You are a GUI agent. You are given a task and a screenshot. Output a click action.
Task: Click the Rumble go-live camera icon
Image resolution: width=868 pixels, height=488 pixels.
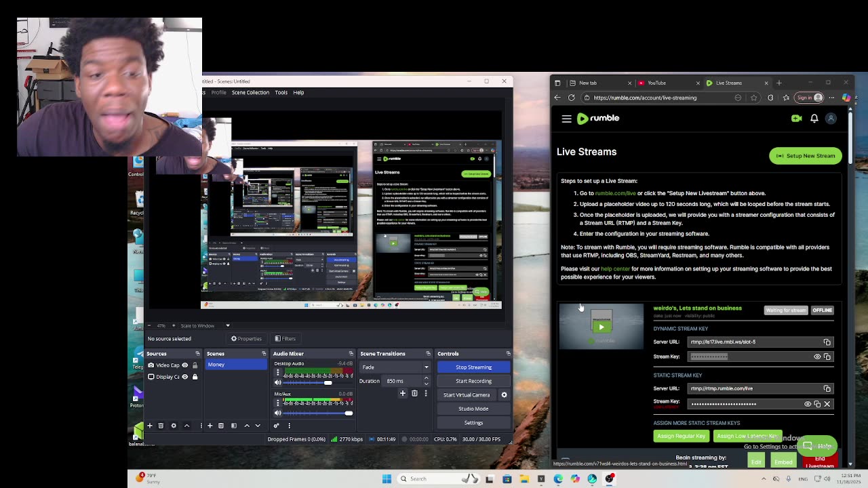tap(796, 118)
